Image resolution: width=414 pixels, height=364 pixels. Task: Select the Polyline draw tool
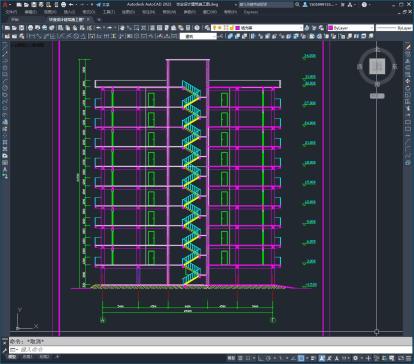5,61
